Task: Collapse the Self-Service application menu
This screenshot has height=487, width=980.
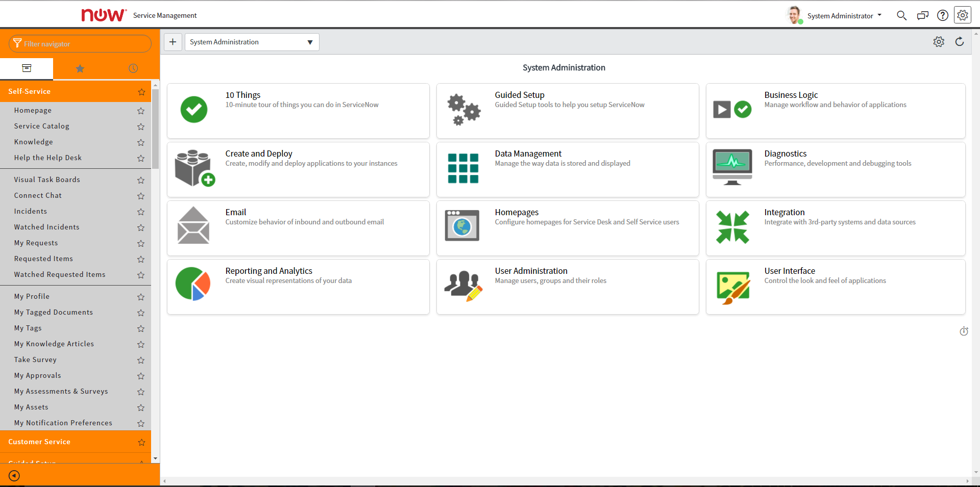Action: (30, 91)
